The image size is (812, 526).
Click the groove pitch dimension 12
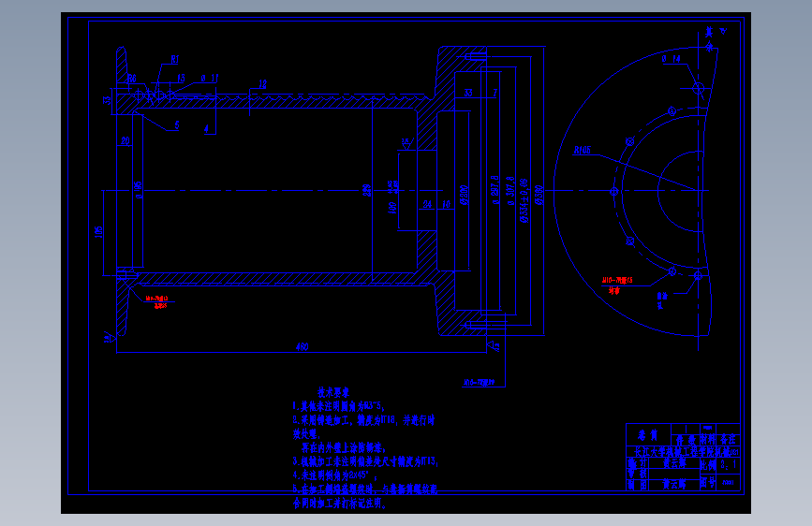(262, 84)
